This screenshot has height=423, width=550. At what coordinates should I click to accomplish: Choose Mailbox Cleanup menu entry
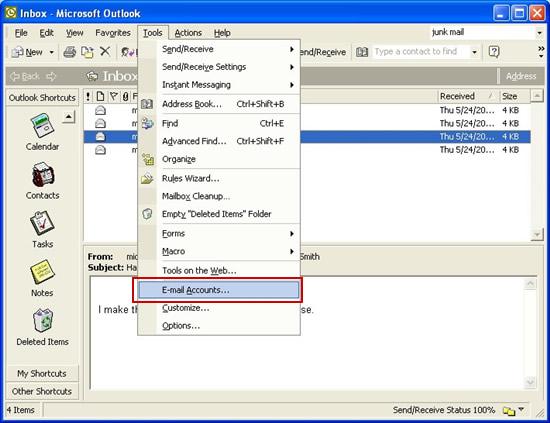tap(219, 196)
